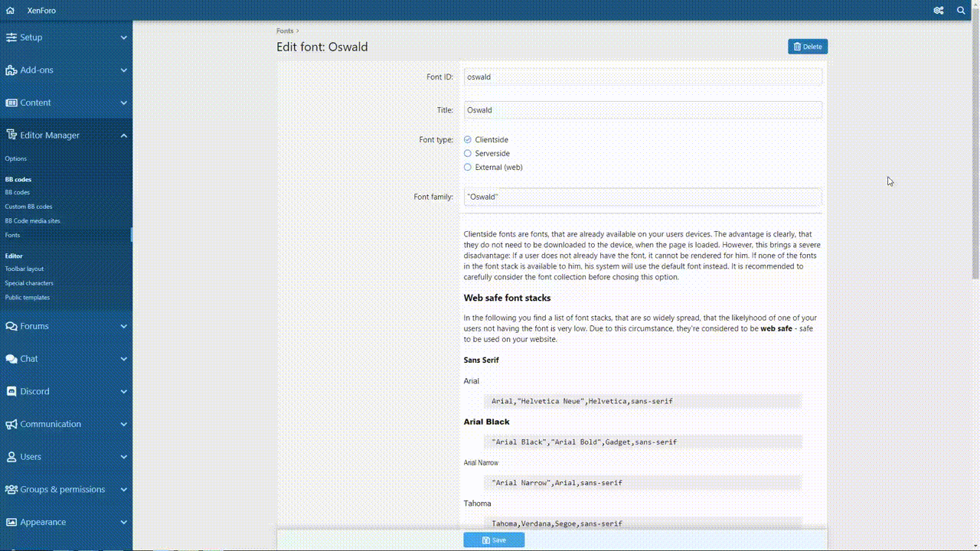
Task: Click the admin tools icon beside search
Action: [938, 11]
